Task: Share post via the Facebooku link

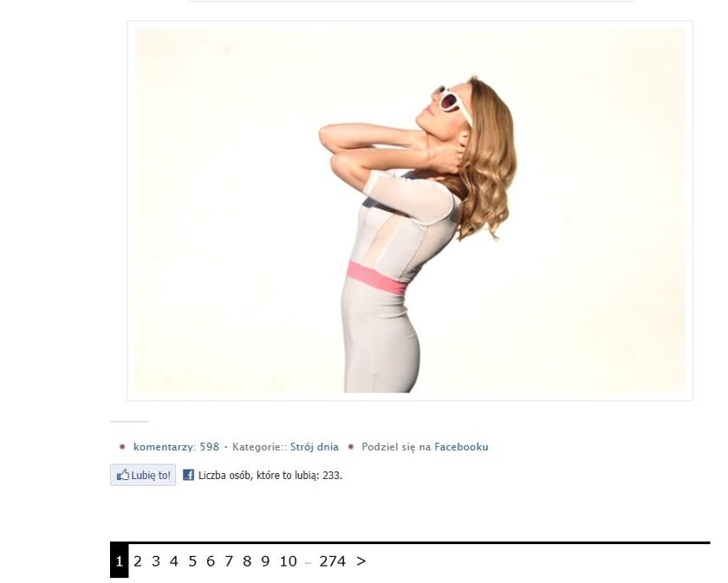Action: [x=461, y=447]
